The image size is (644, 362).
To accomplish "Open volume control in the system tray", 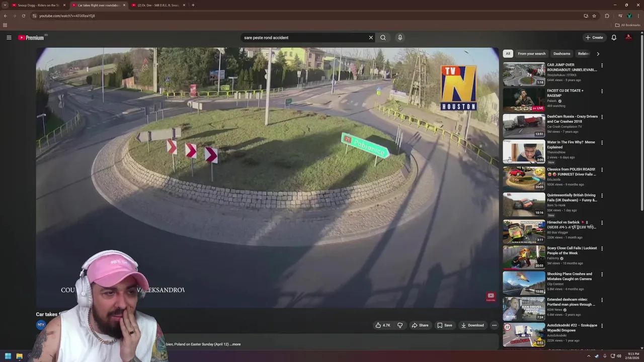I will (619, 356).
